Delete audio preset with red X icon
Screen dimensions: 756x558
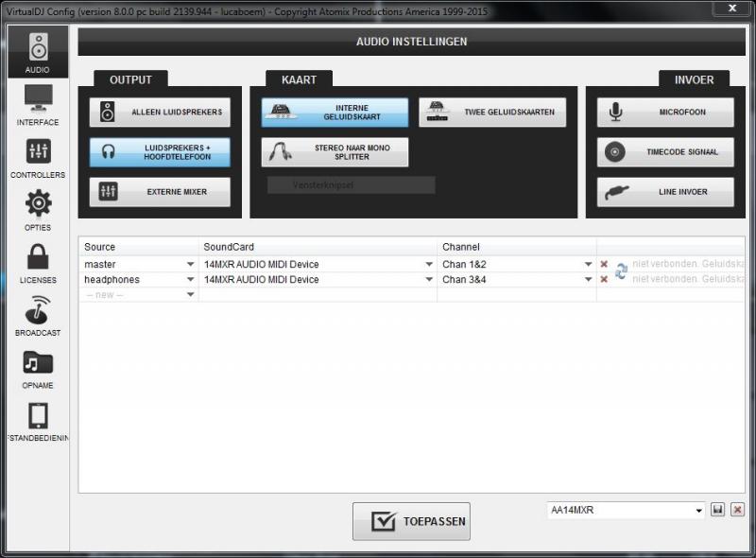(737, 510)
